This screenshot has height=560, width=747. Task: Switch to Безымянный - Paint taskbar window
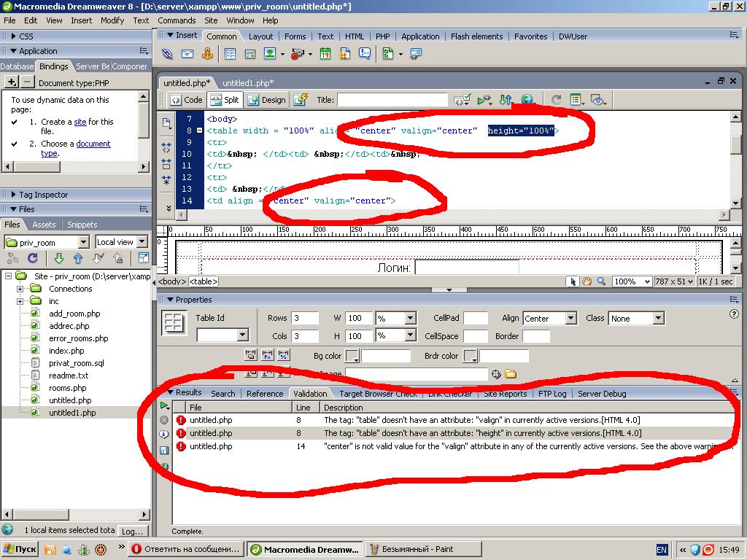[x=424, y=549]
